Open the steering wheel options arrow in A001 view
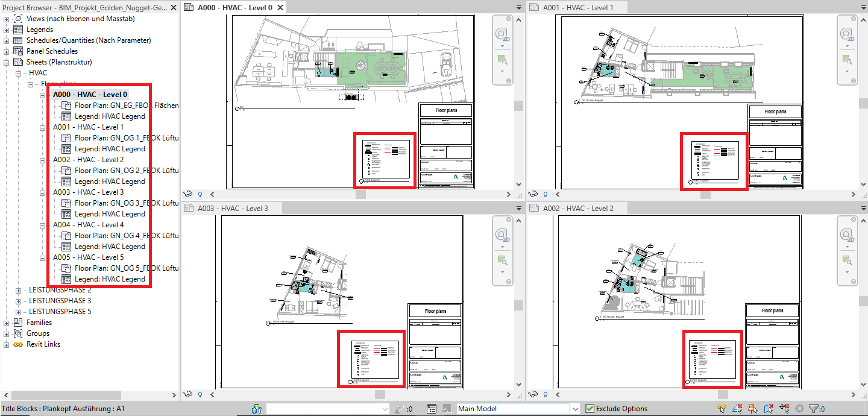The width and height of the screenshot is (868, 416). coord(846,46)
